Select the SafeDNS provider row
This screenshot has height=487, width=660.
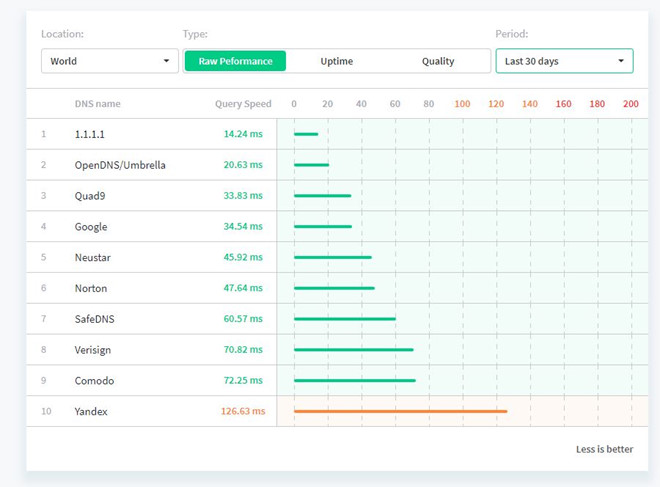point(95,319)
